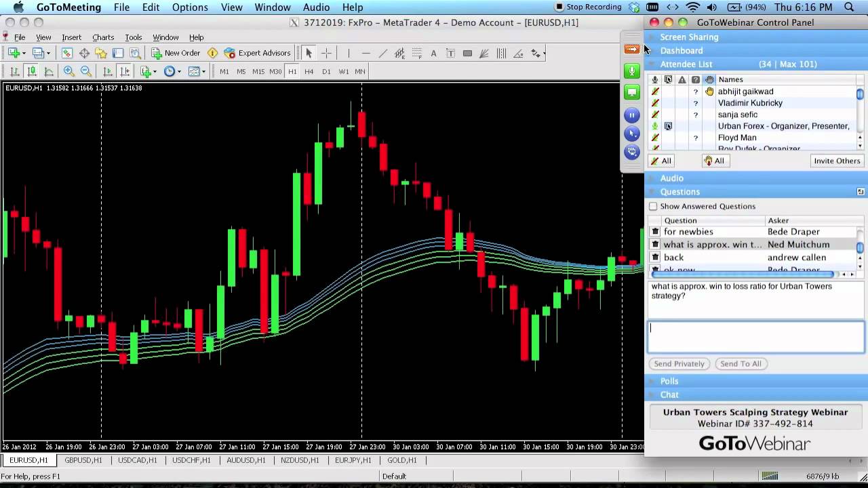Switch chart to candlestick mode
Screen dimensions: 868x488
pyautogui.click(x=32, y=71)
